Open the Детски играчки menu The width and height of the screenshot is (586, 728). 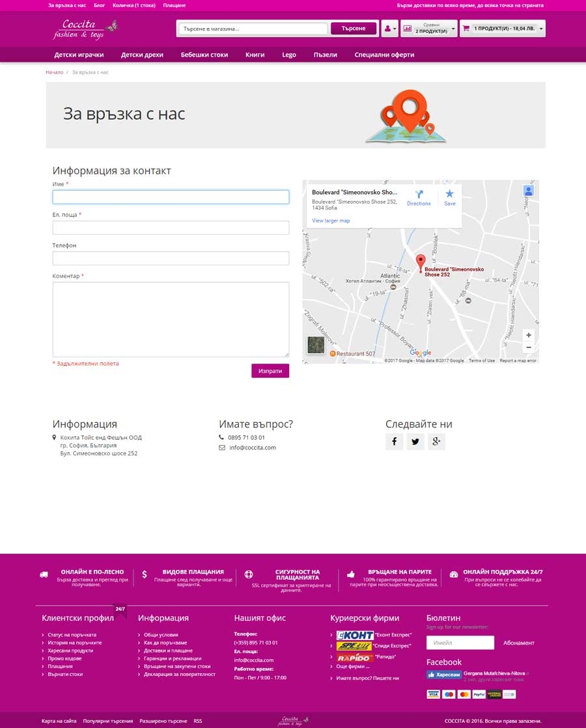click(x=79, y=55)
